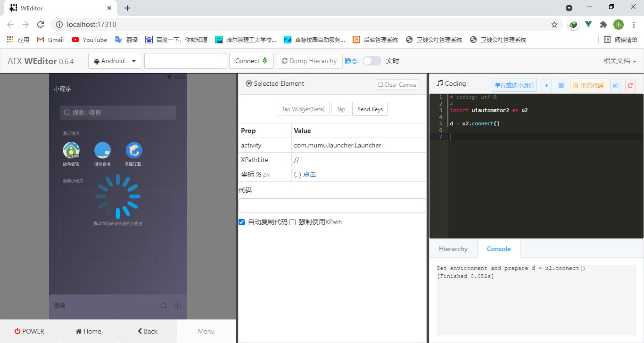Open Chrome extensions puzzle icon

coord(603,24)
